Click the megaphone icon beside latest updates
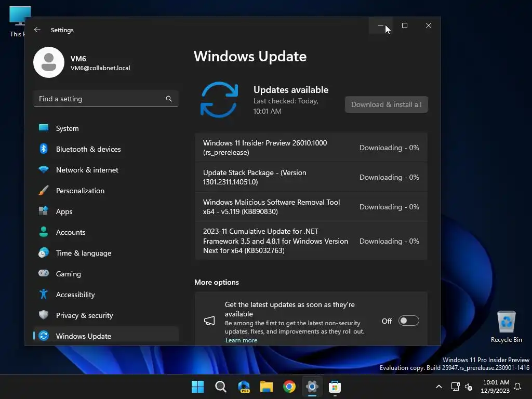This screenshot has width=532, height=399. [x=209, y=321]
